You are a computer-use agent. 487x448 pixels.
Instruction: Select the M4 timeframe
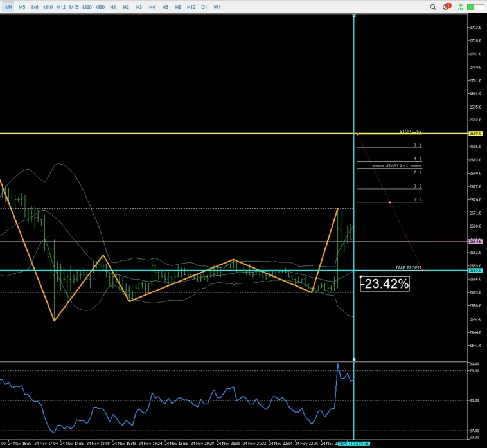[x=9, y=6]
